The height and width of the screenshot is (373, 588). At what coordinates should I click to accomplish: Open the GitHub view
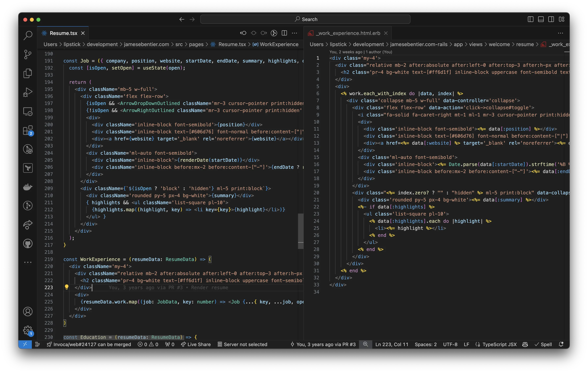click(x=28, y=244)
